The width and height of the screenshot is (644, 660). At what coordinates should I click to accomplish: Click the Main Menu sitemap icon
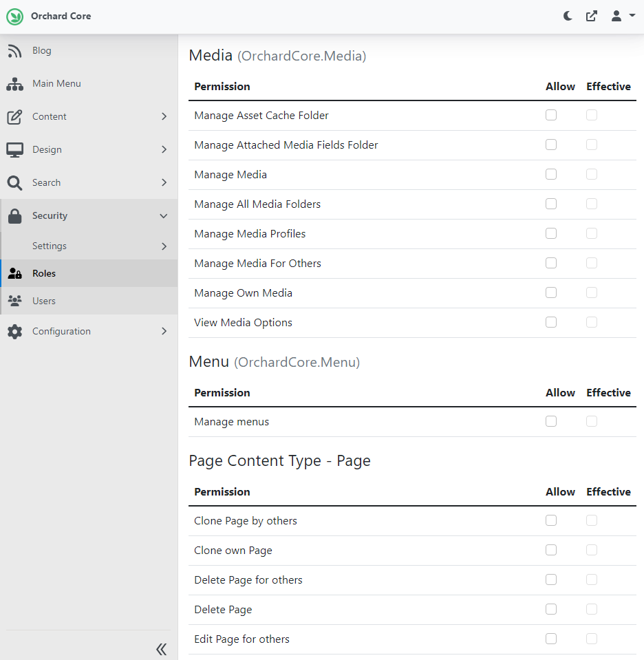(x=14, y=84)
